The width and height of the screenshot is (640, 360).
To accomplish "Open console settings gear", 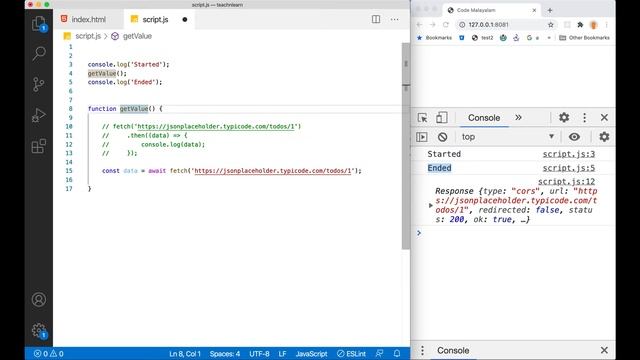I will pyautogui.click(x=604, y=137).
